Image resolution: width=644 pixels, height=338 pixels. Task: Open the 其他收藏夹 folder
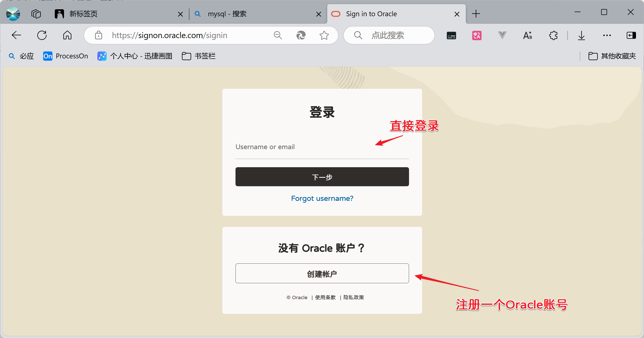point(612,56)
